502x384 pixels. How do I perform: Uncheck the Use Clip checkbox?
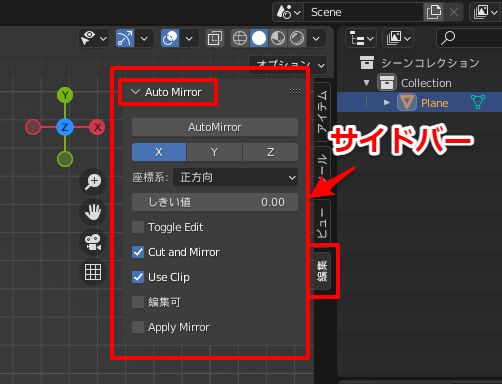(x=138, y=277)
